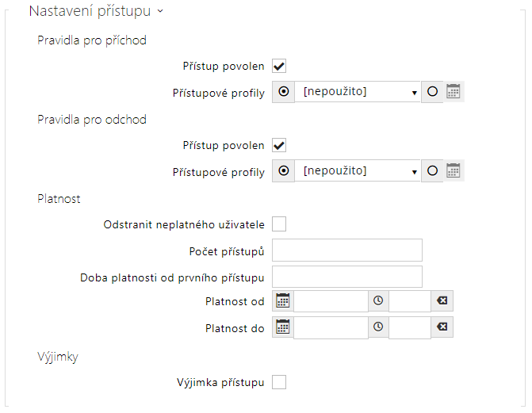This screenshot has height=413, width=532.
Task: Click the Platnost od date field
Action: click(x=331, y=301)
